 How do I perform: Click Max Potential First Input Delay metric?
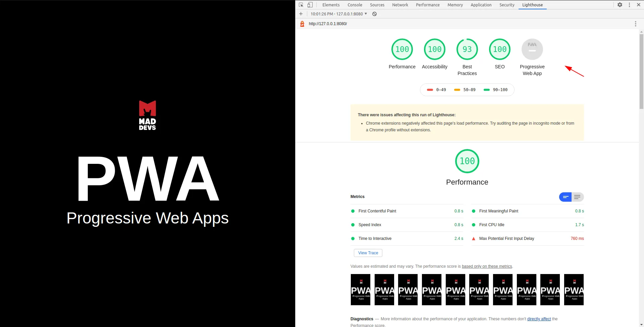(x=528, y=239)
